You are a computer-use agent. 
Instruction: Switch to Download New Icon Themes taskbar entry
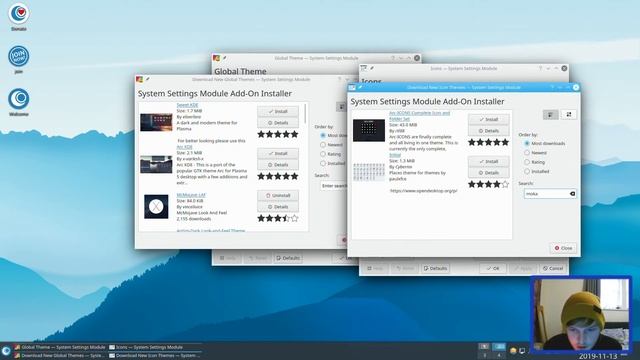[154, 356]
